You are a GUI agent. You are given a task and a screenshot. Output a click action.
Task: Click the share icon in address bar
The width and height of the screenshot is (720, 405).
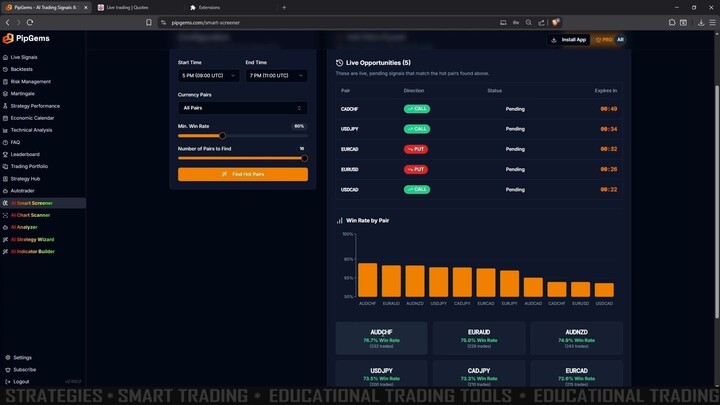point(541,22)
